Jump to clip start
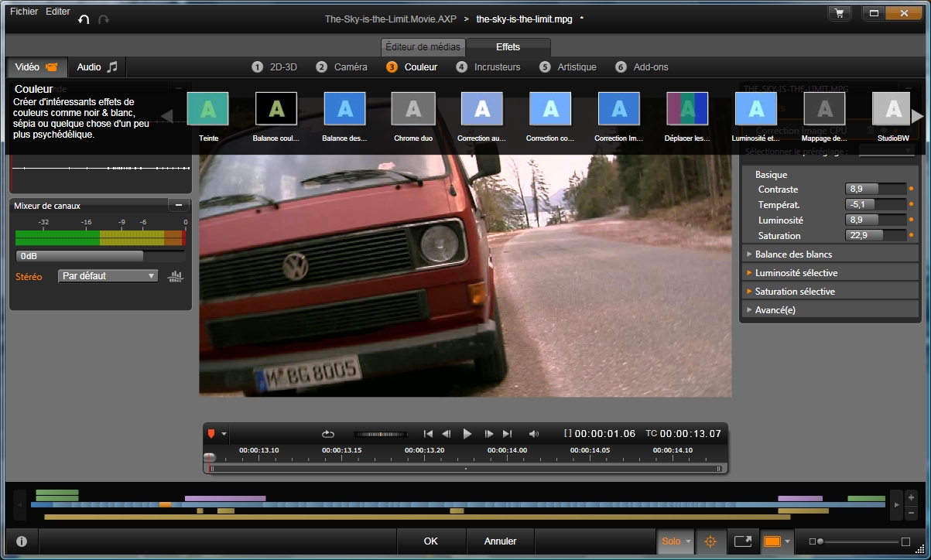The image size is (931, 560). click(x=429, y=434)
